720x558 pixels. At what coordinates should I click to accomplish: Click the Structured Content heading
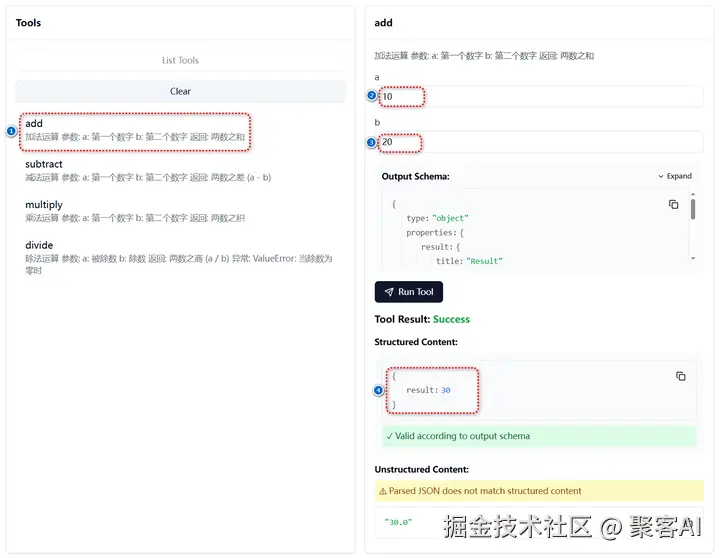click(416, 342)
